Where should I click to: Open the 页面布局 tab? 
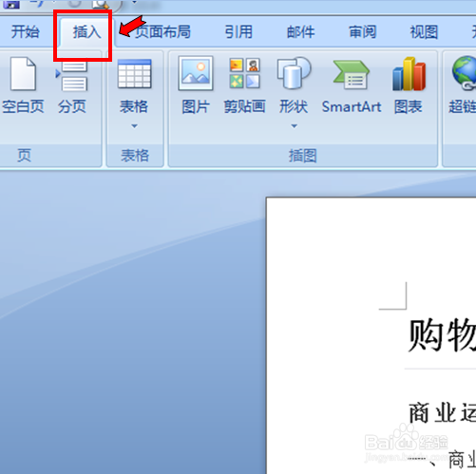point(162,32)
